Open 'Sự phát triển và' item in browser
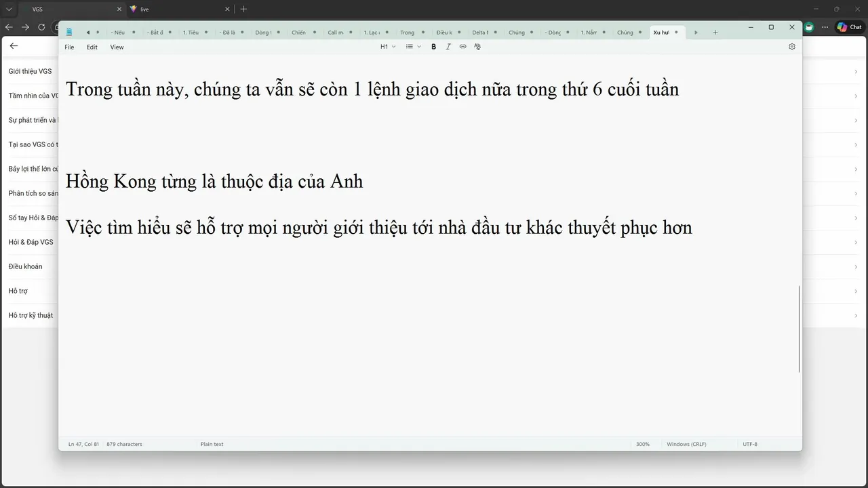 click(x=33, y=120)
